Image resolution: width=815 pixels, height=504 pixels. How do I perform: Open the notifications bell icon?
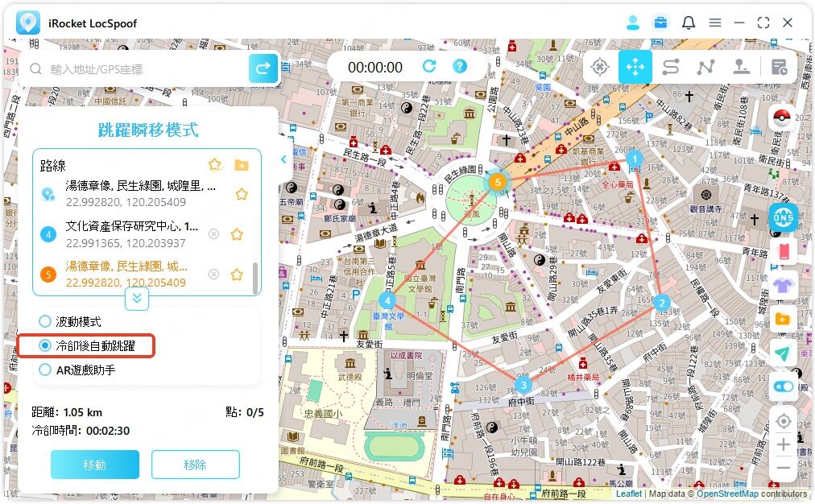689,23
